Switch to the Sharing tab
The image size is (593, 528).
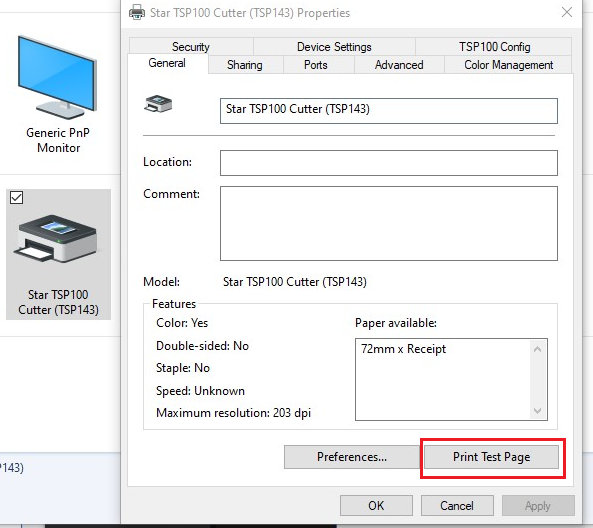coord(245,65)
